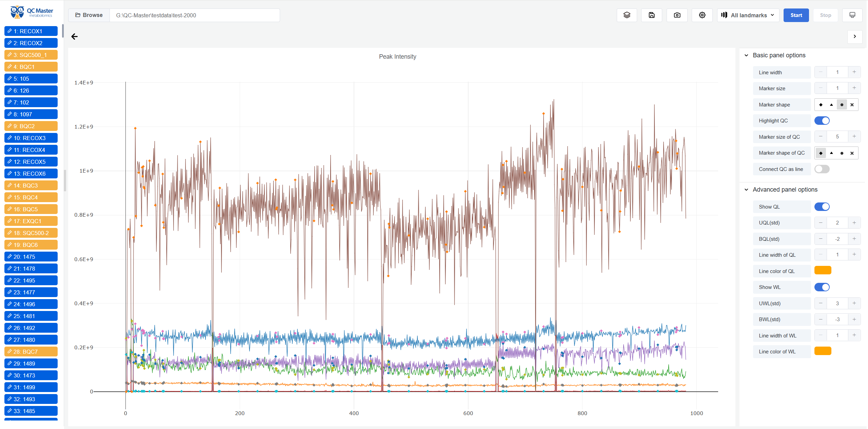
Task: Choose the cross marker shape of QC
Action: point(852,153)
